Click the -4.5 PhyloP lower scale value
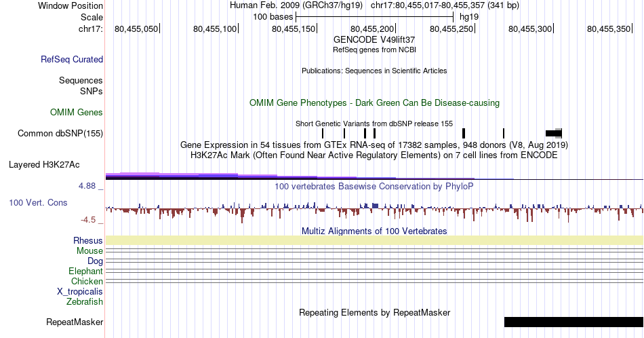This screenshot has width=644, height=338. 88,220
